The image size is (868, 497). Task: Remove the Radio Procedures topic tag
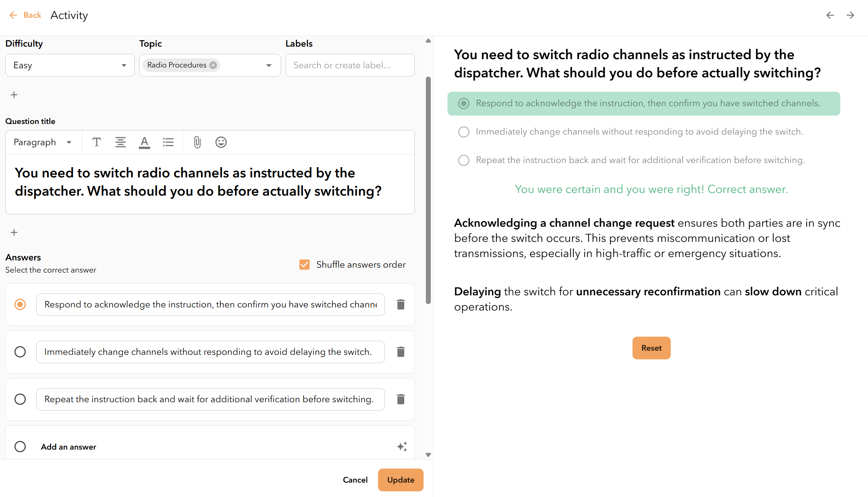pyautogui.click(x=213, y=65)
